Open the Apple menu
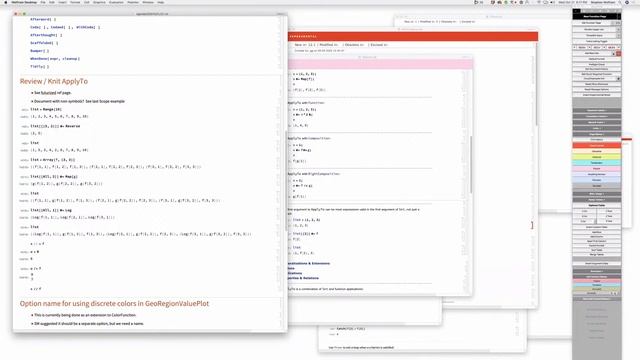This screenshot has width=640, height=360. [6, 2]
